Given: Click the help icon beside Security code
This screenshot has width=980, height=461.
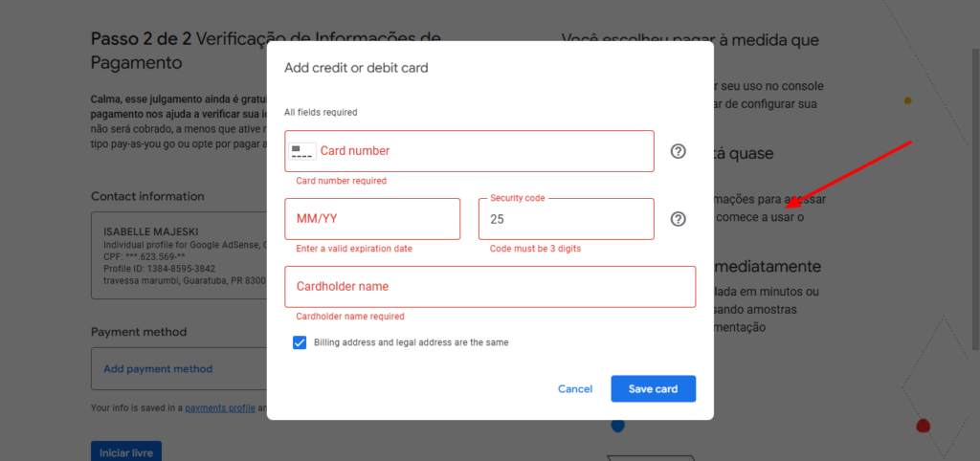Looking at the screenshot, I should [679, 219].
